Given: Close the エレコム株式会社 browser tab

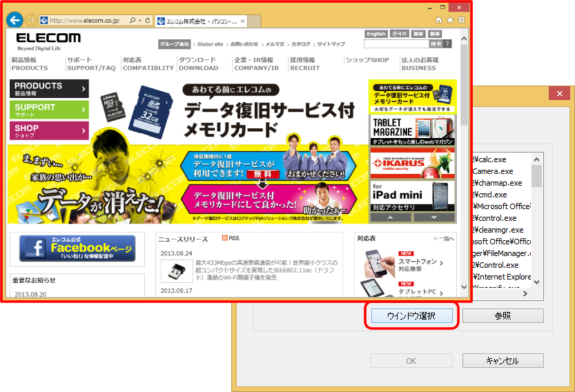Looking at the screenshot, I should pyautogui.click(x=242, y=21).
